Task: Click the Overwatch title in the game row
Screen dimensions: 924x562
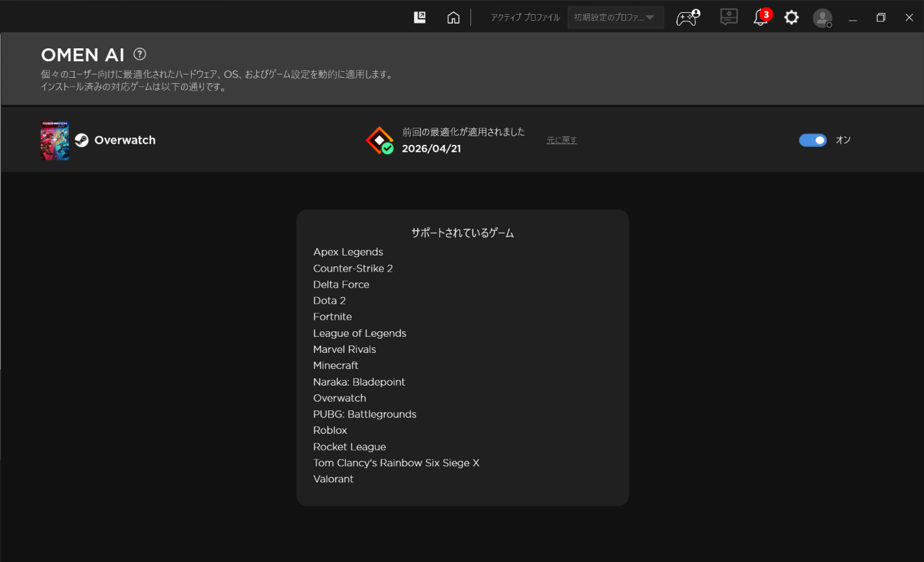Action: [x=125, y=140]
